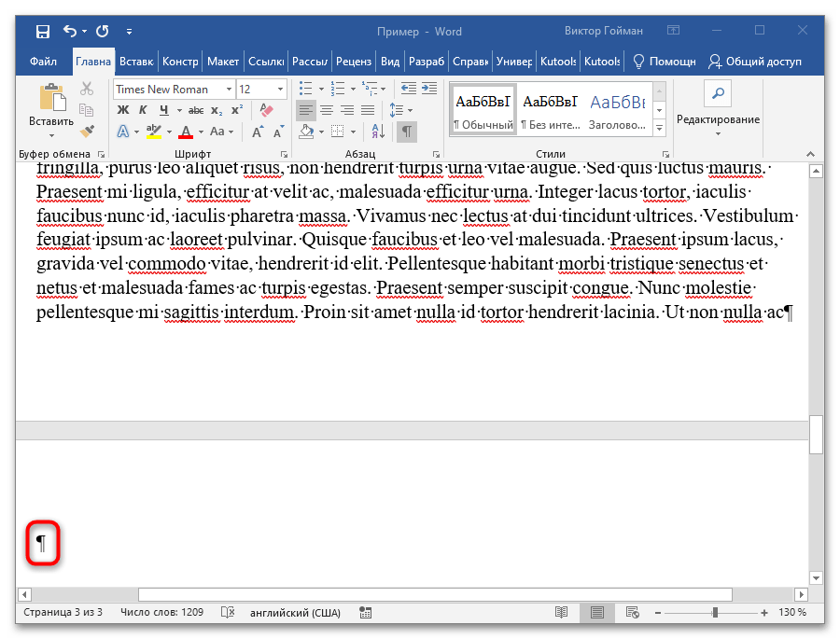Toggle subscript formatting
This screenshot has width=840, height=639.
217,110
